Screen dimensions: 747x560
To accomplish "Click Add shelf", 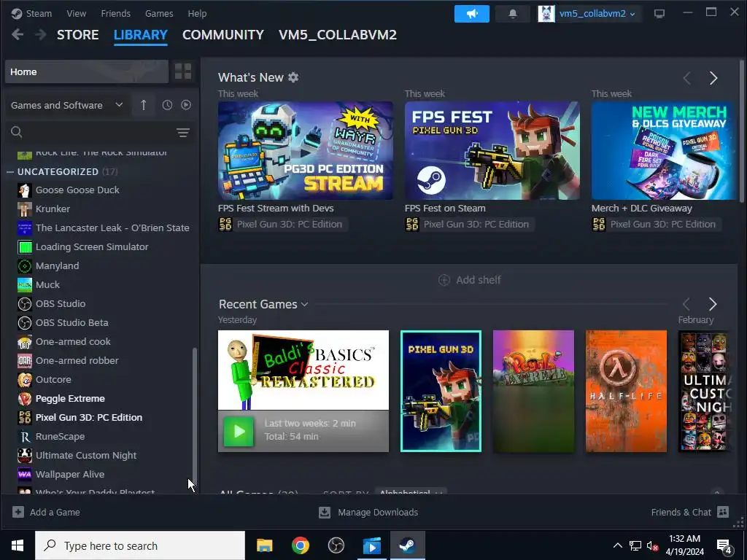I will tap(469, 280).
